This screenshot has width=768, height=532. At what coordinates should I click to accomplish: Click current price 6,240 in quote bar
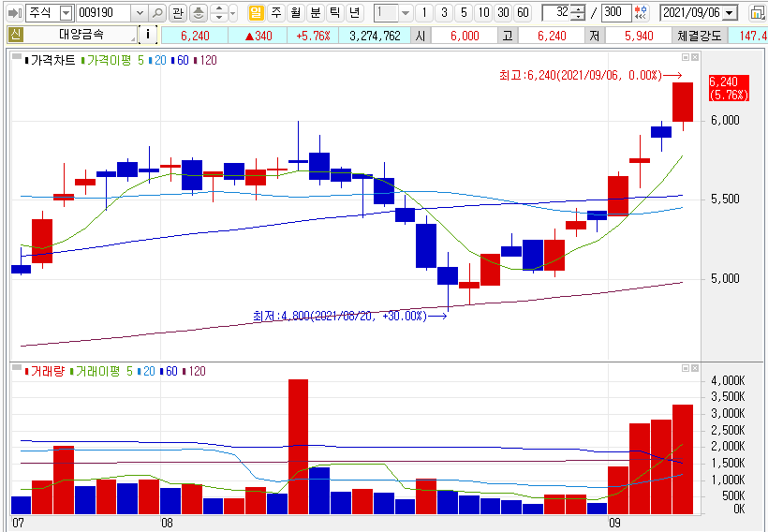(195, 36)
